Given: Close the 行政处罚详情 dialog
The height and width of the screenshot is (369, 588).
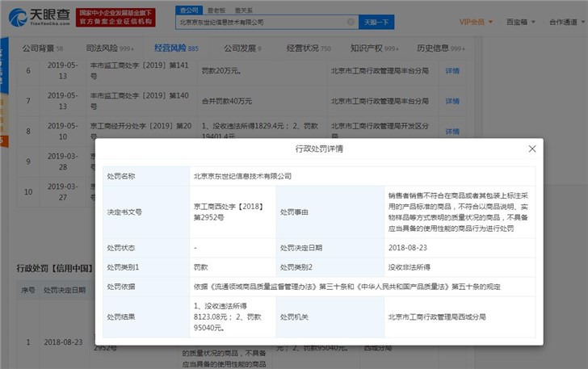Looking at the screenshot, I should [532, 149].
